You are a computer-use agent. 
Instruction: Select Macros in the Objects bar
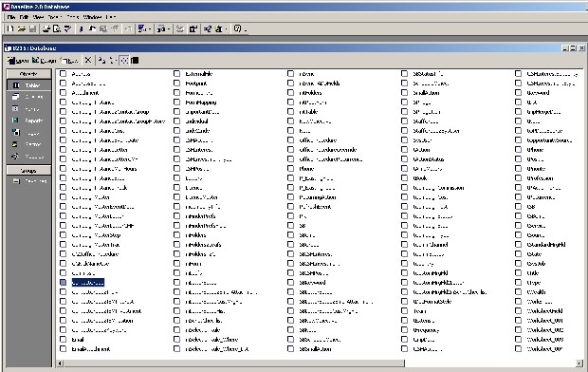tap(28, 144)
